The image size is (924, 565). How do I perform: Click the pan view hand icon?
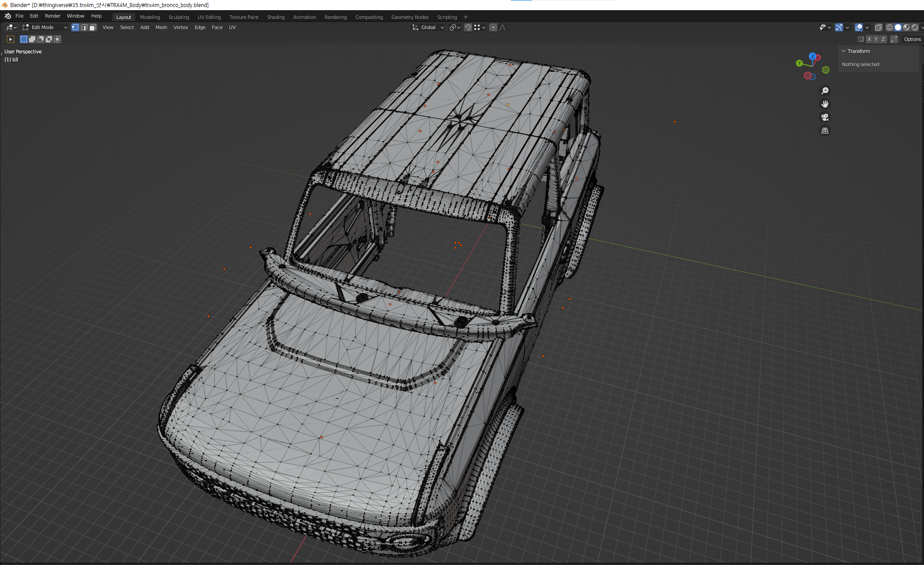point(825,104)
